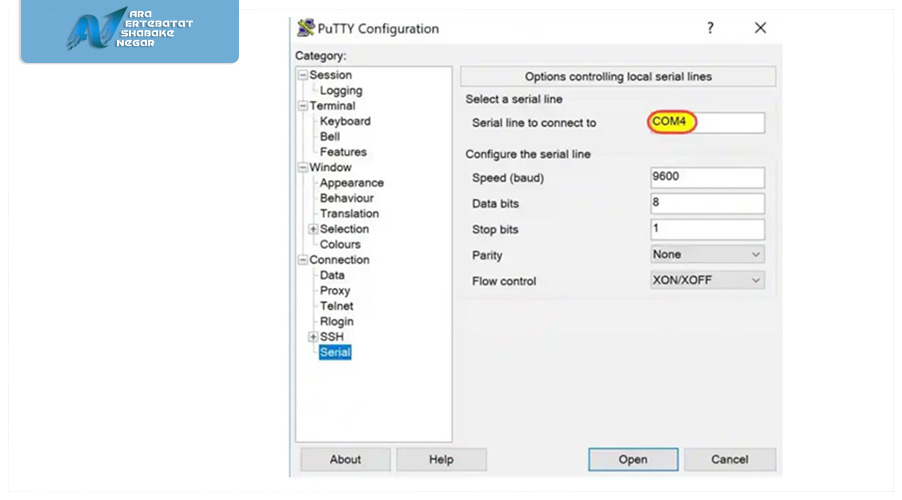Click the Open button
Image resolution: width=902 pixels, height=500 pixels.
[x=633, y=460]
